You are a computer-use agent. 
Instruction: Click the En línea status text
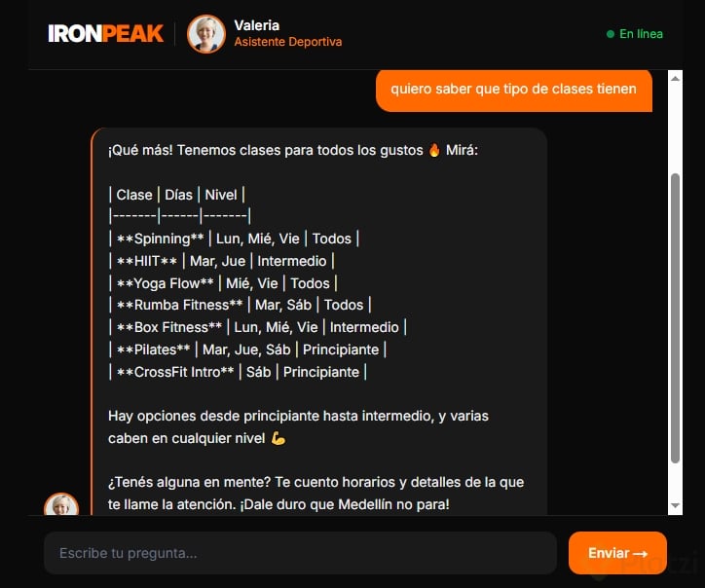click(x=641, y=34)
